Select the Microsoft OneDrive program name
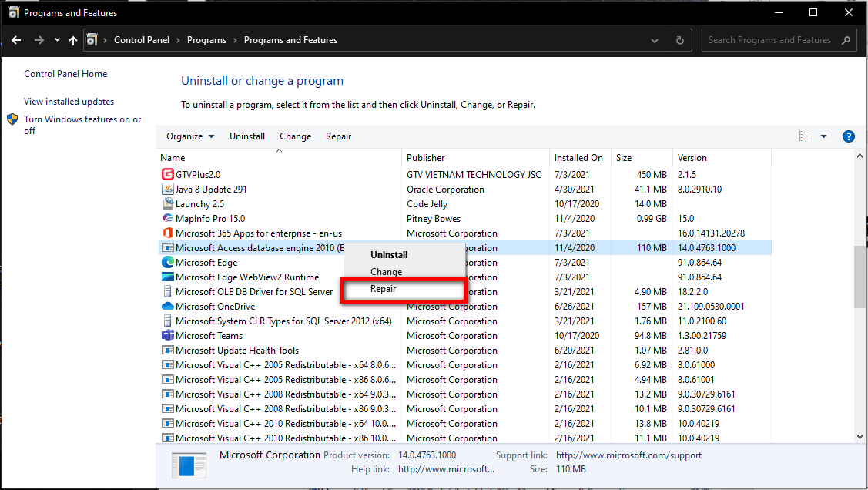 point(215,306)
